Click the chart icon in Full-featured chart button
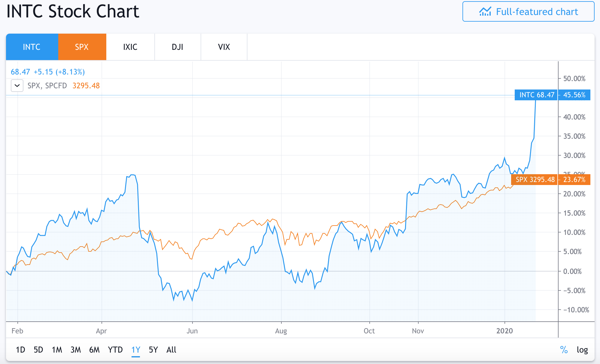Viewport: 600px width, 364px height. (x=485, y=12)
